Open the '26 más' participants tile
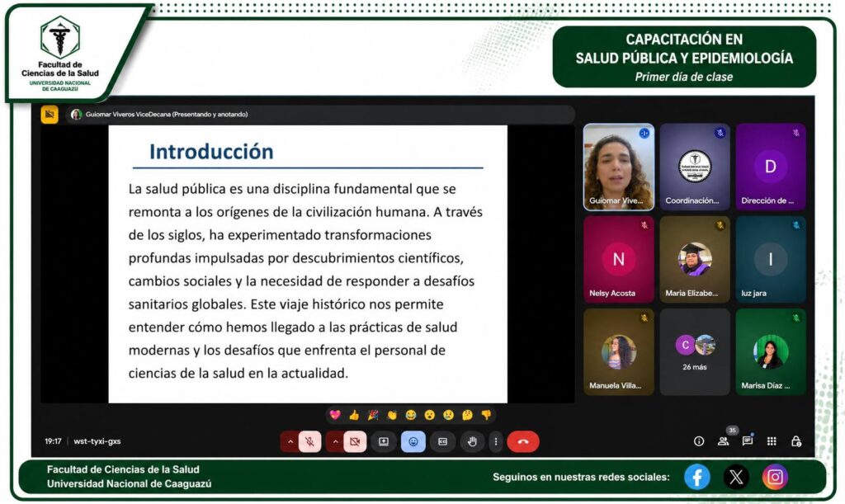 695,351
